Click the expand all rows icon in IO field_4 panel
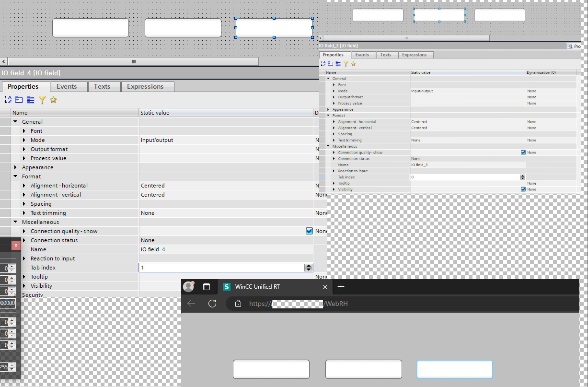The width and height of the screenshot is (588, 387). tap(31, 100)
